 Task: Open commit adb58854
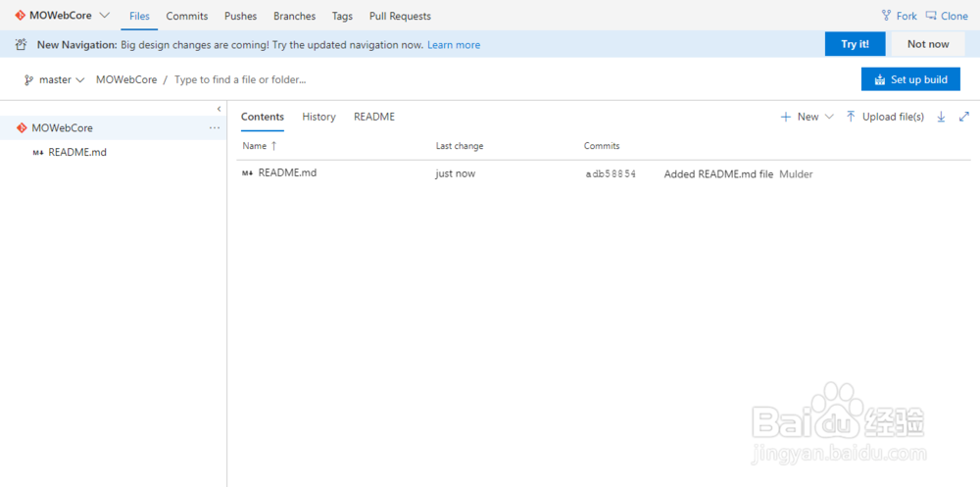[x=611, y=174]
